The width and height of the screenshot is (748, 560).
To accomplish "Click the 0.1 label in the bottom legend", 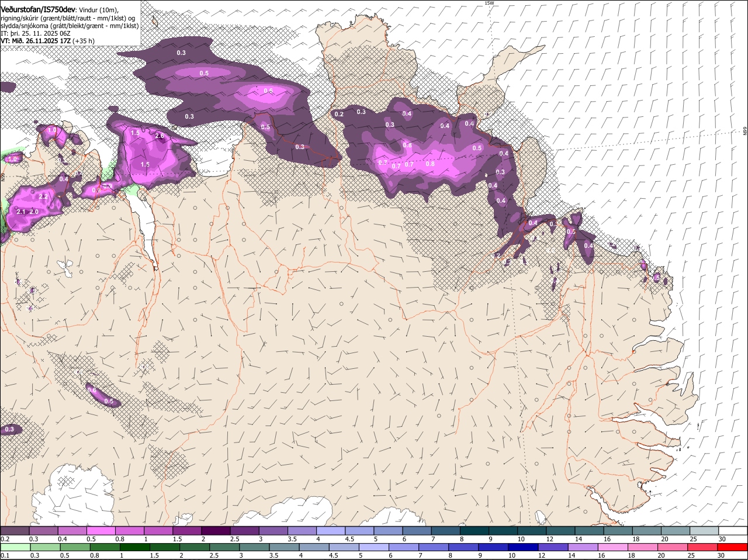I will 5,555.
